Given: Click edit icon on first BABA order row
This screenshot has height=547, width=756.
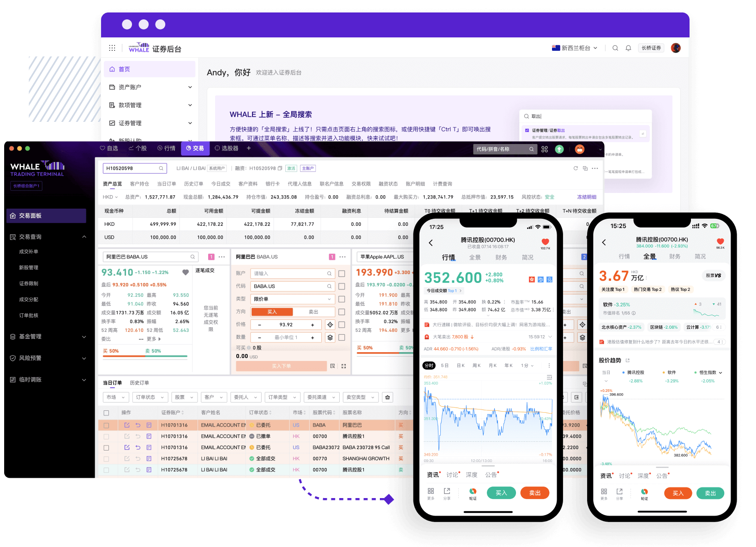Looking at the screenshot, I should pyautogui.click(x=127, y=425).
